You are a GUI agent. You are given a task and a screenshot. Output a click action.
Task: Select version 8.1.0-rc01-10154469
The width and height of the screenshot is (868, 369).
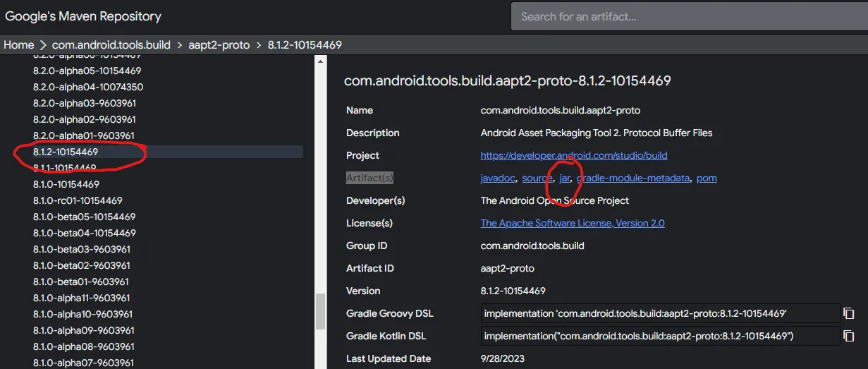point(78,200)
